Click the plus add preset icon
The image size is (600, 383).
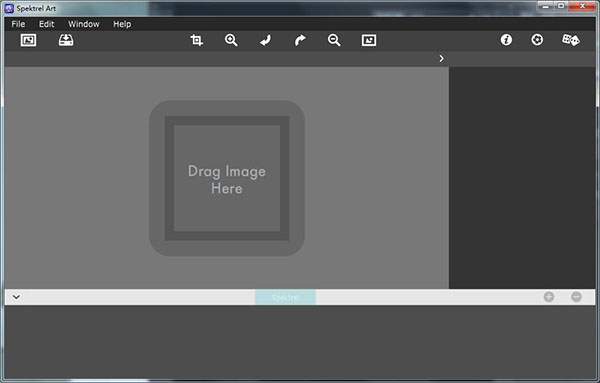[549, 297]
